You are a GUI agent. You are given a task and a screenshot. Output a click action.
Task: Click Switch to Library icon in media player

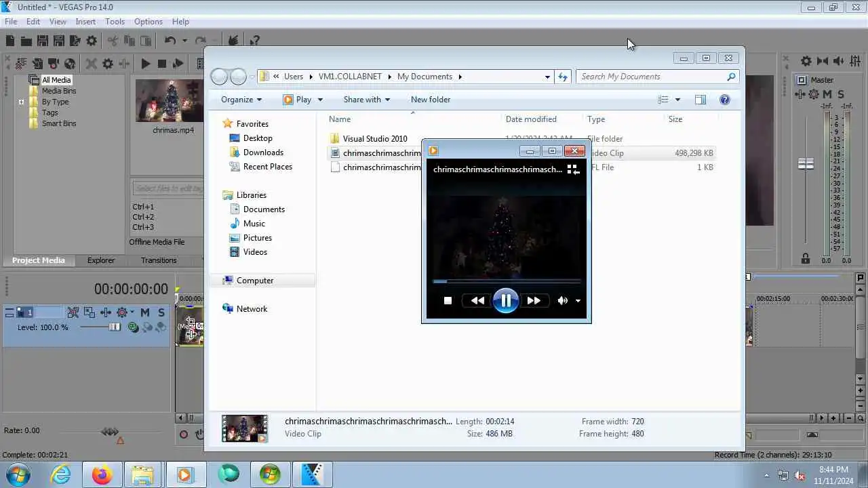pos(574,169)
